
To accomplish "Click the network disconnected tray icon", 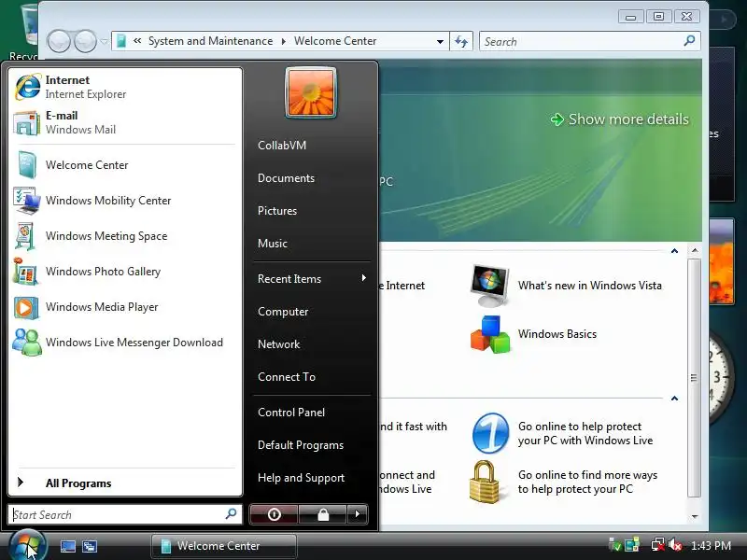I will (x=658, y=545).
